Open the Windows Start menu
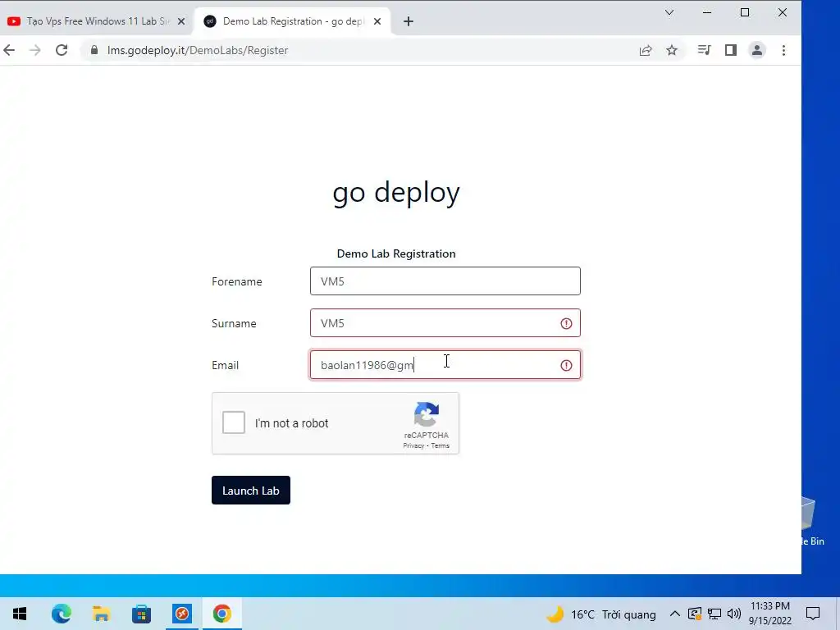This screenshot has height=630, width=840. tap(20, 614)
